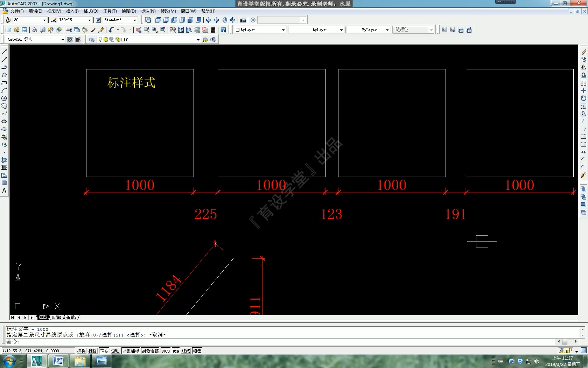Select the Offset tool
The width and height of the screenshot is (588, 368).
tap(583, 75)
